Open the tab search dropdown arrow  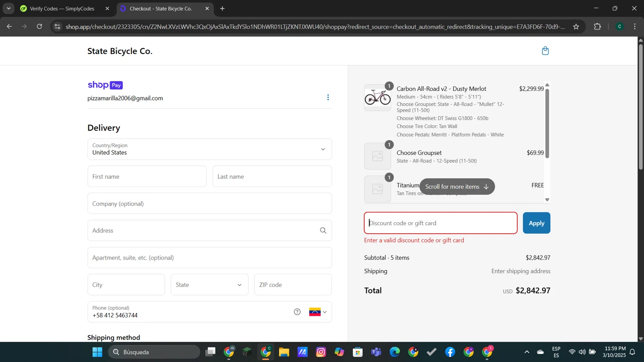coord(9,9)
